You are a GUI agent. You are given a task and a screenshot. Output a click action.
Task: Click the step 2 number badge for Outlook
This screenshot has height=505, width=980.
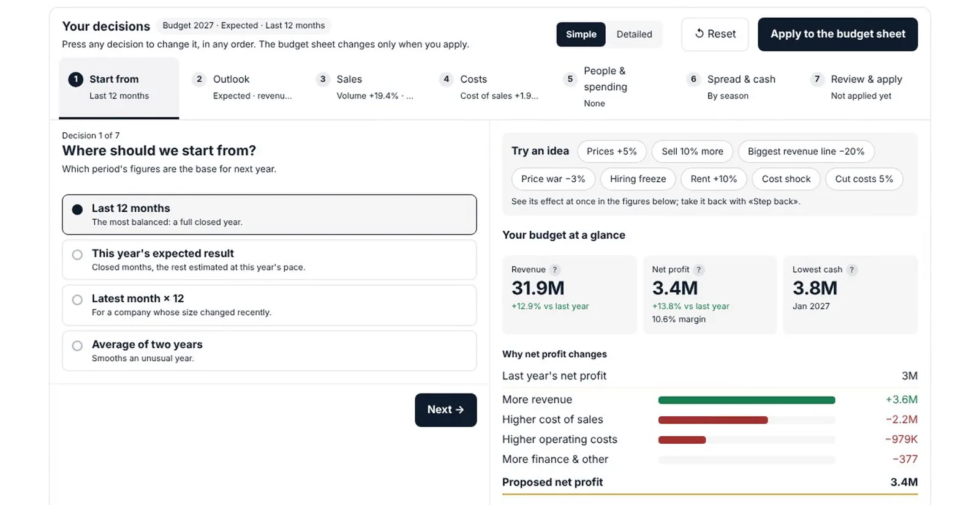[x=199, y=79]
